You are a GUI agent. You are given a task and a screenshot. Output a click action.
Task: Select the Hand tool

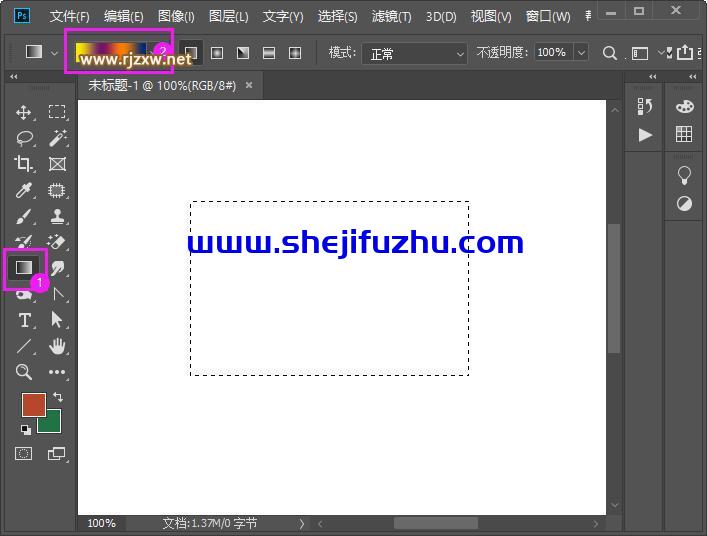pos(57,346)
